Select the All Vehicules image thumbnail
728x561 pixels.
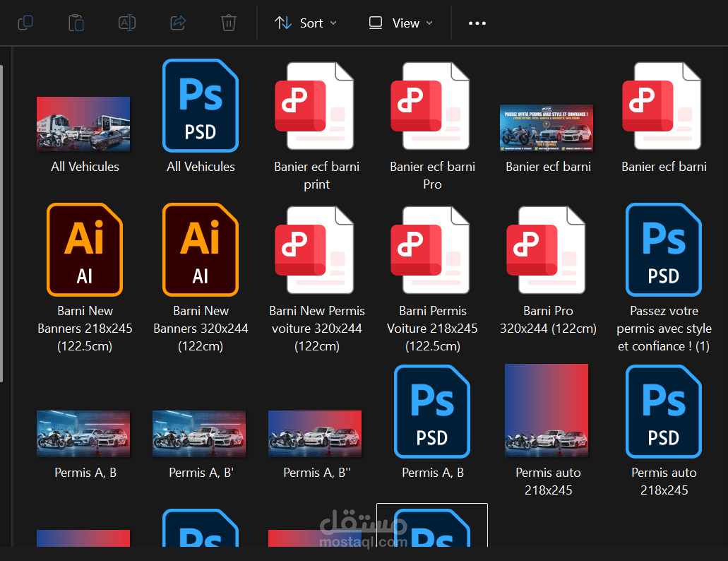click(x=83, y=124)
